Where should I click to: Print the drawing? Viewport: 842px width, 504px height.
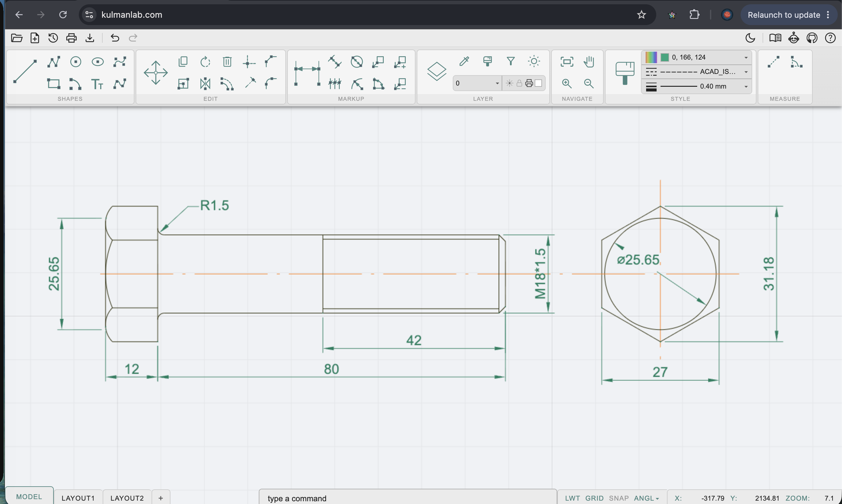[x=71, y=38]
